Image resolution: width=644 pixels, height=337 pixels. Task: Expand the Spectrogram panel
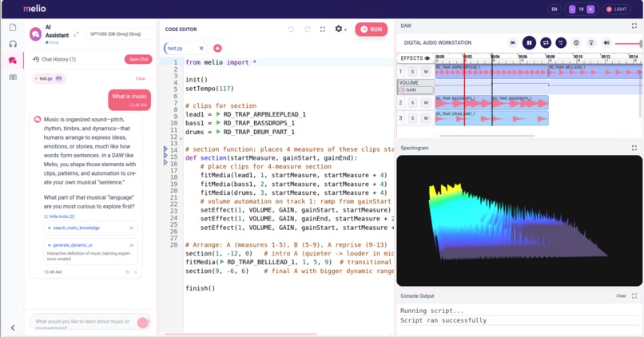(634, 148)
